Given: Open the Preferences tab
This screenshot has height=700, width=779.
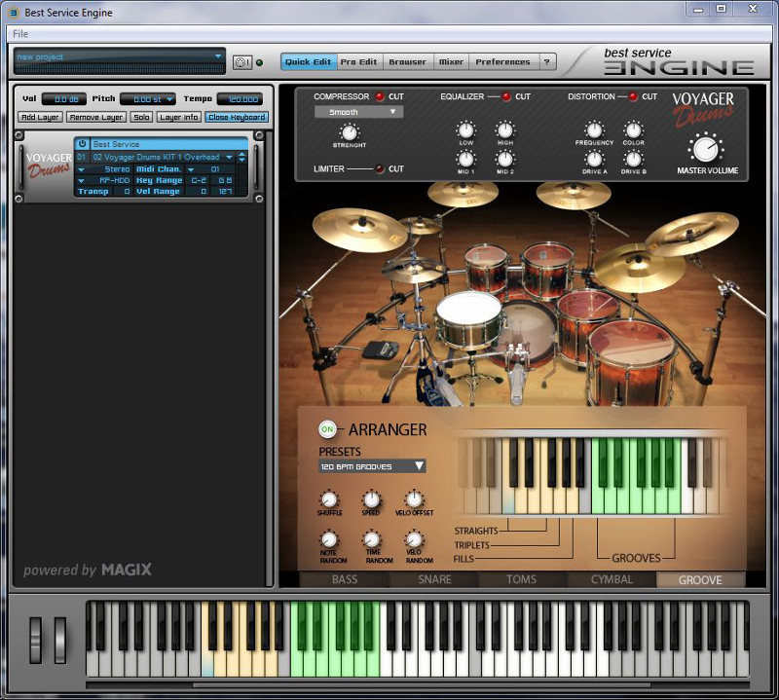Looking at the screenshot, I should (502, 62).
